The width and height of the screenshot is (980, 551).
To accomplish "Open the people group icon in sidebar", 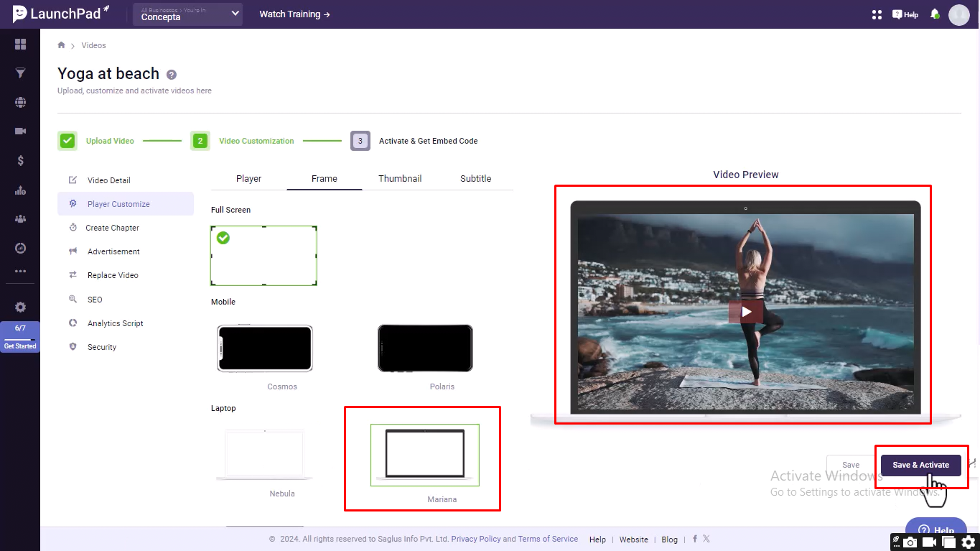I will (20, 219).
